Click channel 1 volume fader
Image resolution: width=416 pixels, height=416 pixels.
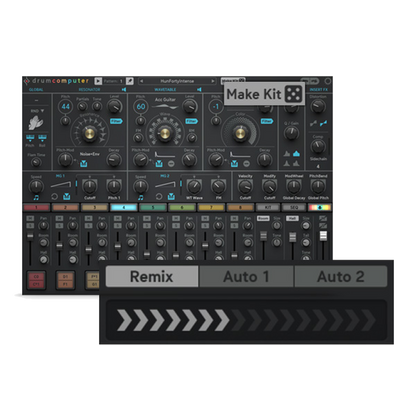30,236
